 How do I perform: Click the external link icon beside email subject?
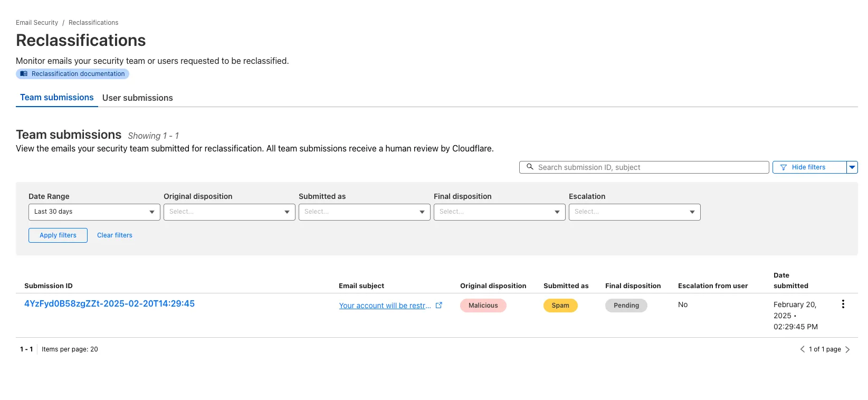(438, 306)
